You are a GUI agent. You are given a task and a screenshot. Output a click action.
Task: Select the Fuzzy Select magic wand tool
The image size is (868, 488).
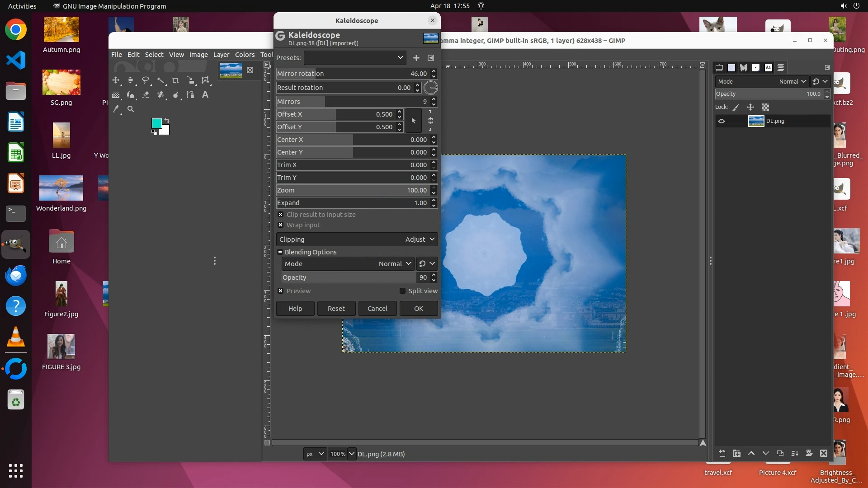pyautogui.click(x=160, y=80)
